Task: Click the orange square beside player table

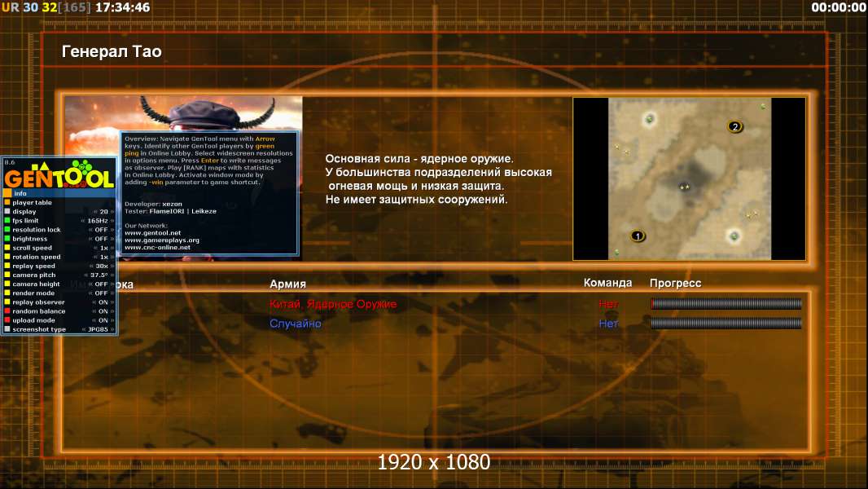Action: [x=7, y=203]
